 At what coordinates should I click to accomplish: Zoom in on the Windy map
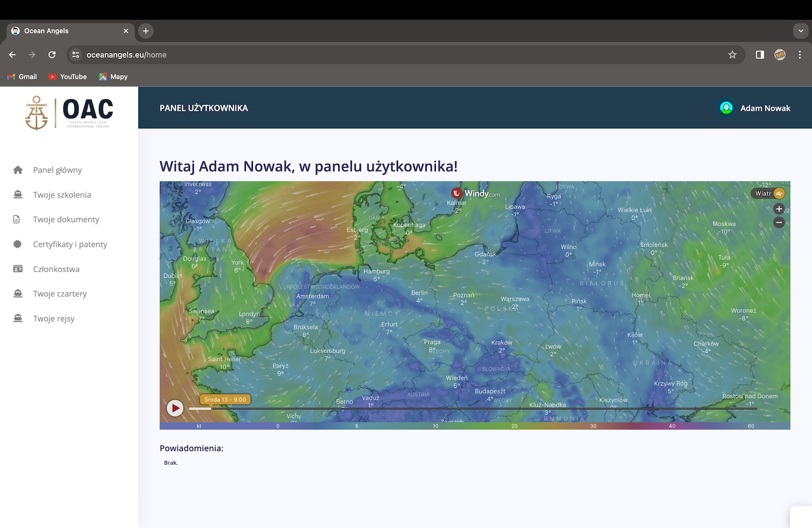779,209
